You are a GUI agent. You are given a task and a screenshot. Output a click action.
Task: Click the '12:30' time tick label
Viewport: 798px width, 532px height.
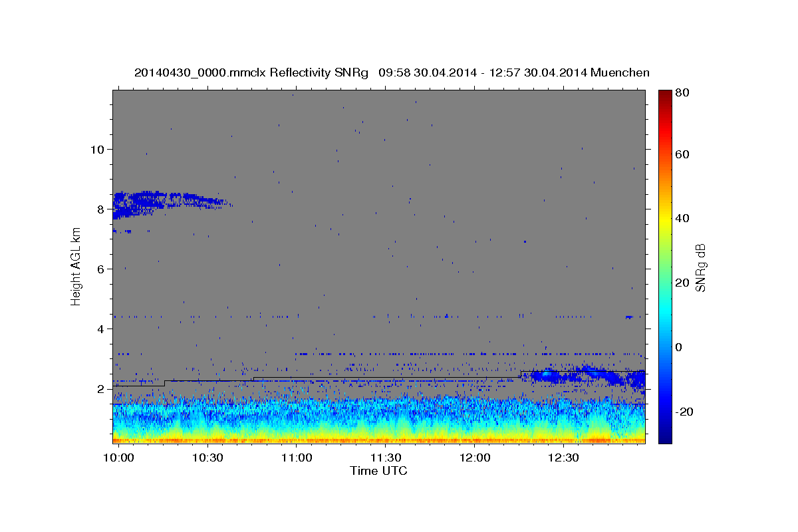click(x=564, y=458)
